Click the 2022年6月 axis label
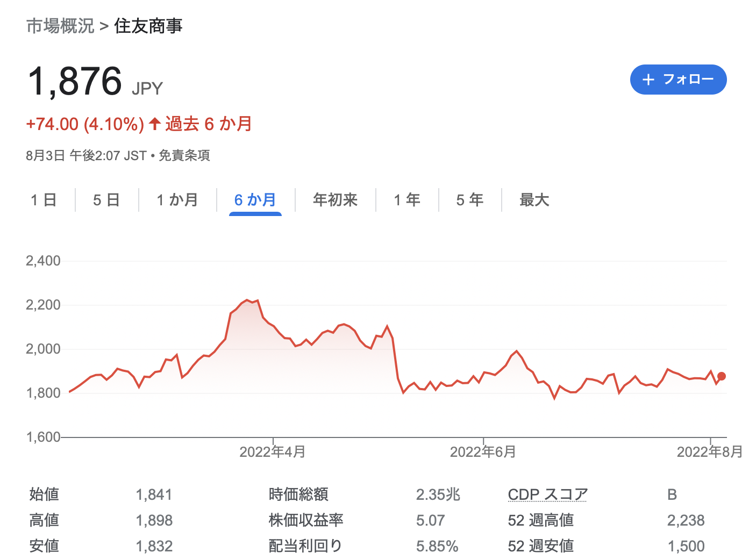The height and width of the screenshot is (560, 756). click(483, 452)
